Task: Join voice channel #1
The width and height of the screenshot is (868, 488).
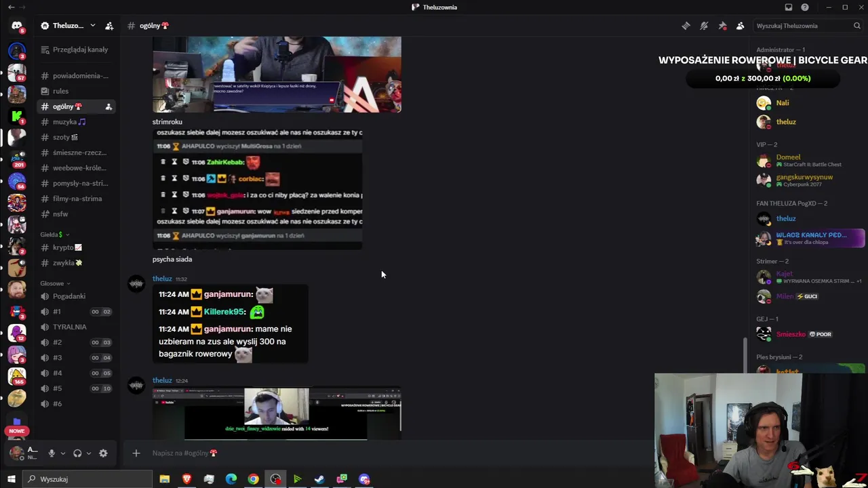Action: 76,312
